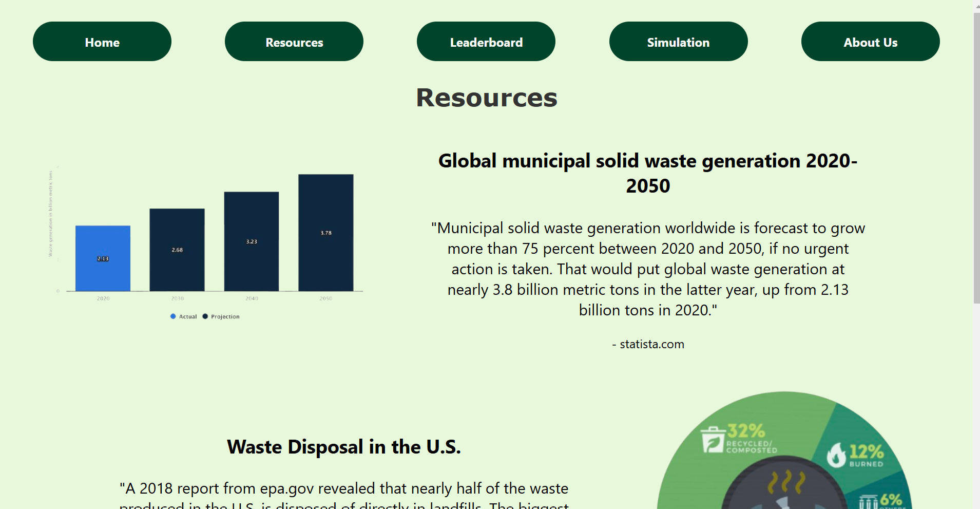Viewport: 980px width, 509px height.
Task: Select the 2030 projection bar labeled 2.68
Action: click(177, 250)
